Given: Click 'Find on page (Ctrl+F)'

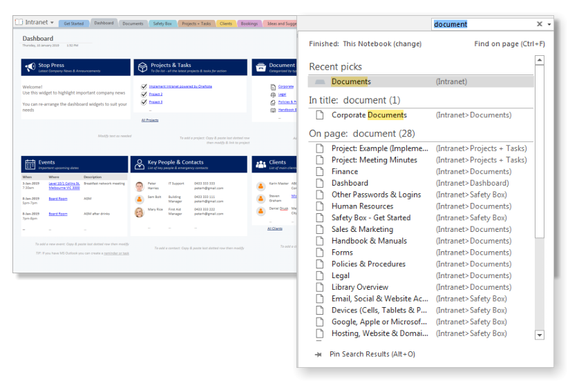Looking at the screenshot, I should (x=509, y=44).
